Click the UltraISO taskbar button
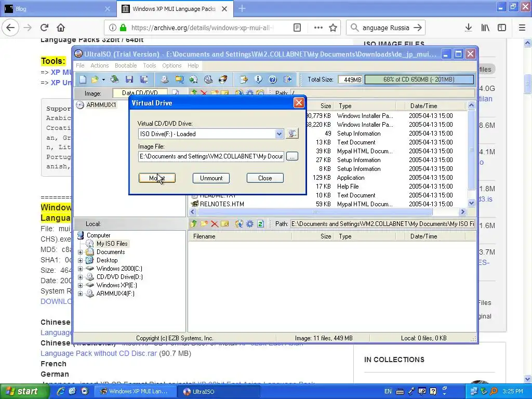This screenshot has height=399, width=532. 219,392
